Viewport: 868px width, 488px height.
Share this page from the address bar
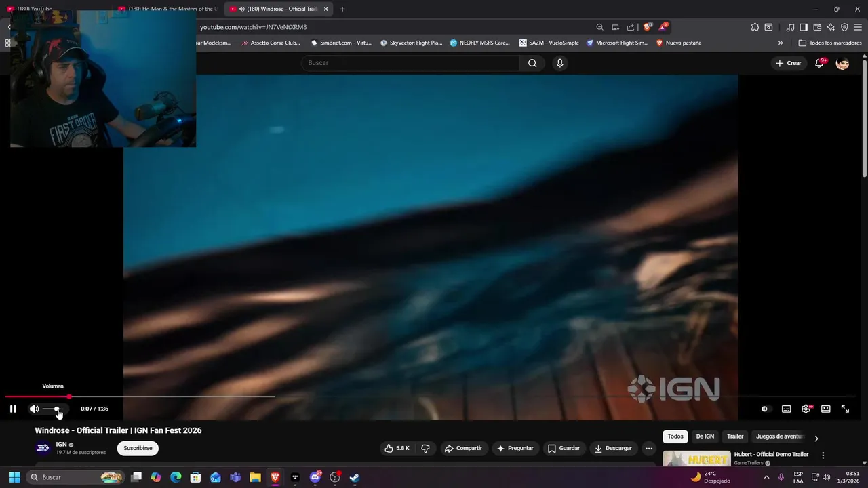pos(631,27)
